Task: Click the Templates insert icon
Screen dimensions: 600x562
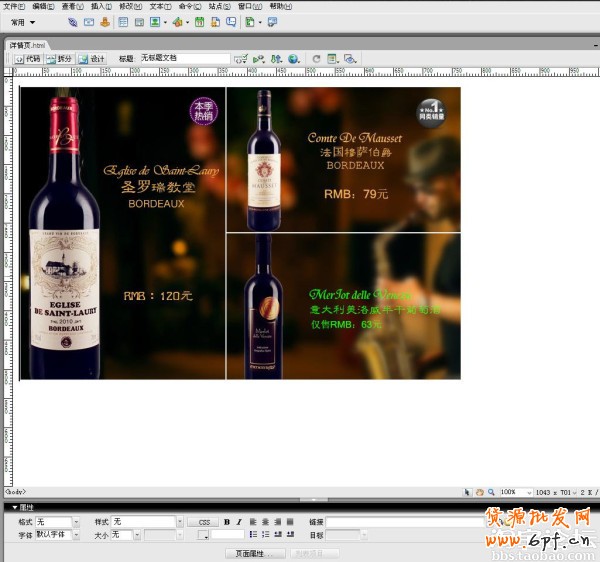Action: [x=250, y=22]
